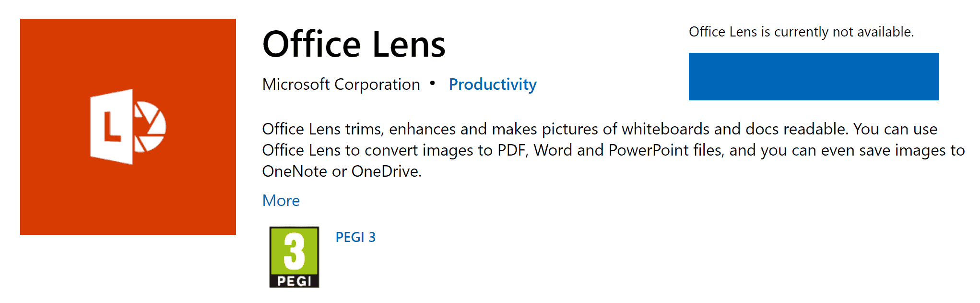
Task: Click the Microsoft Corporation publisher name
Action: (341, 85)
